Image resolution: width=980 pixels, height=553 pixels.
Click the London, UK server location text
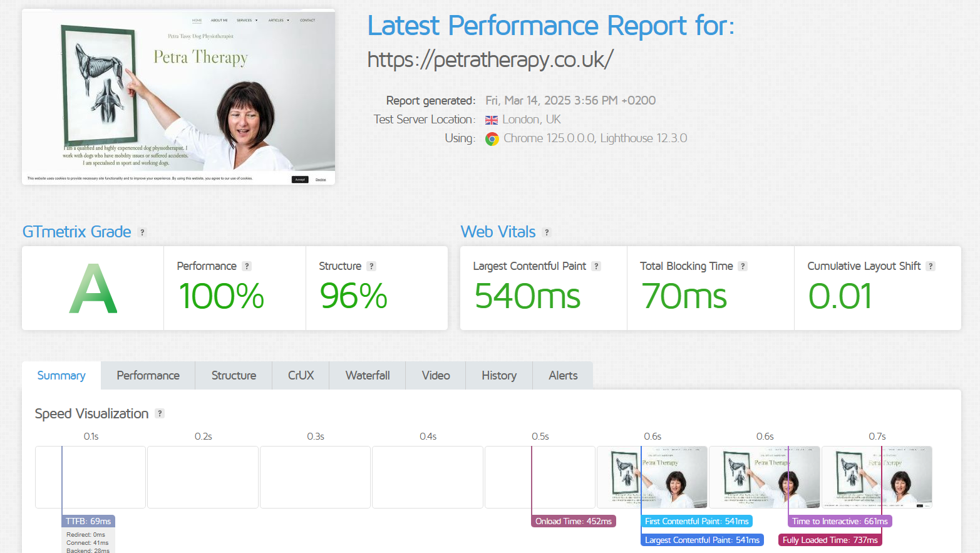532,120
